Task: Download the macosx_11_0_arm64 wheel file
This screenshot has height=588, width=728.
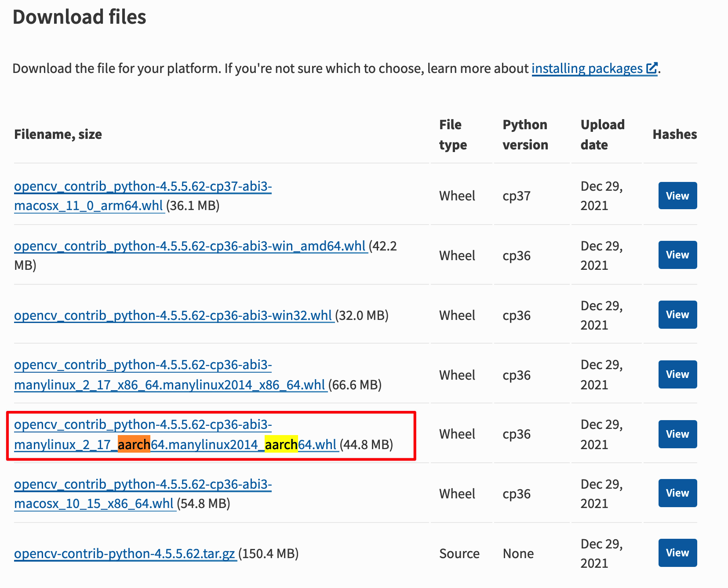Action: point(143,196)
